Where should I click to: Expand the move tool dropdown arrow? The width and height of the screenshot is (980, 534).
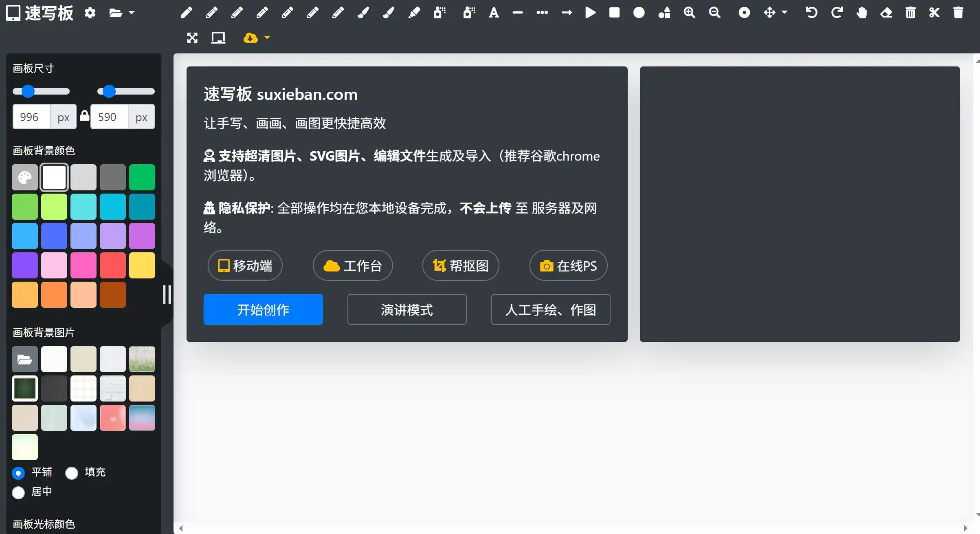tap(784, 13)
